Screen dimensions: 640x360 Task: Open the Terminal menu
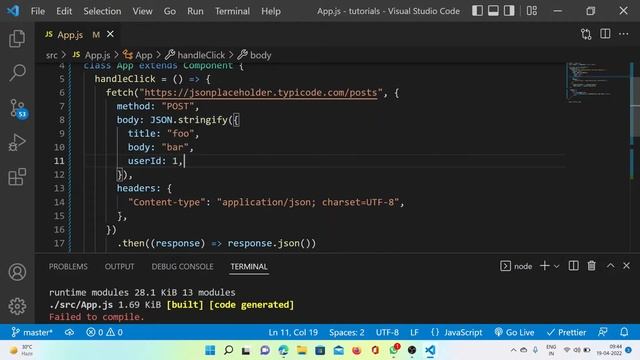(232, 11)
